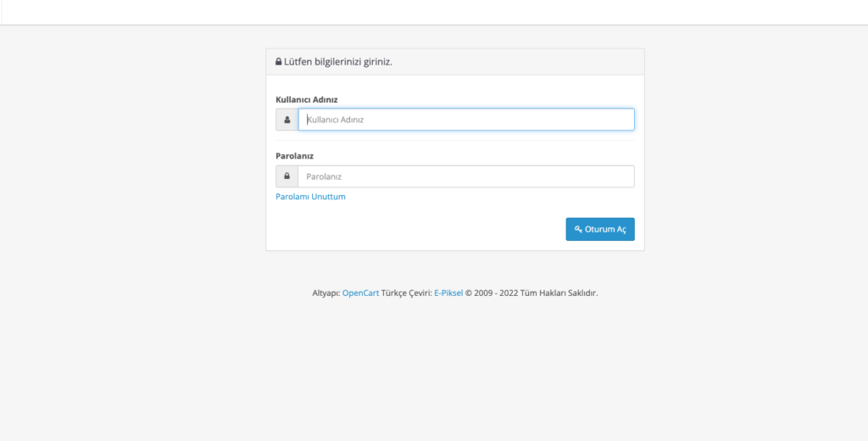Select the Lütfen bilgilerinizi giriniz heading text
The height and width of the screenshot is (441, 868).
(337, 62)
